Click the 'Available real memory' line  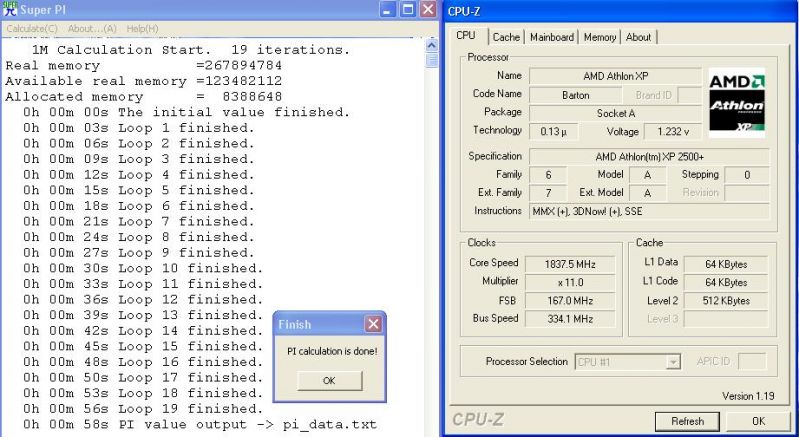[x=143, y=81]
